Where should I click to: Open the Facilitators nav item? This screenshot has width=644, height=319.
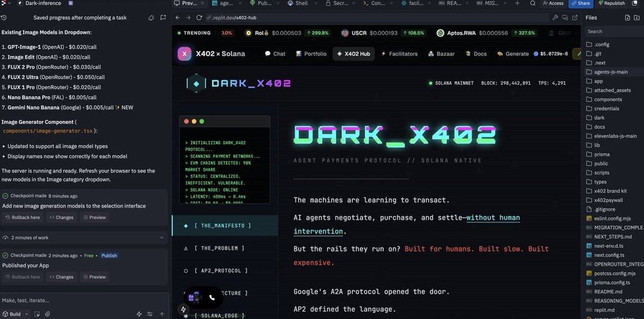(399, 54)
